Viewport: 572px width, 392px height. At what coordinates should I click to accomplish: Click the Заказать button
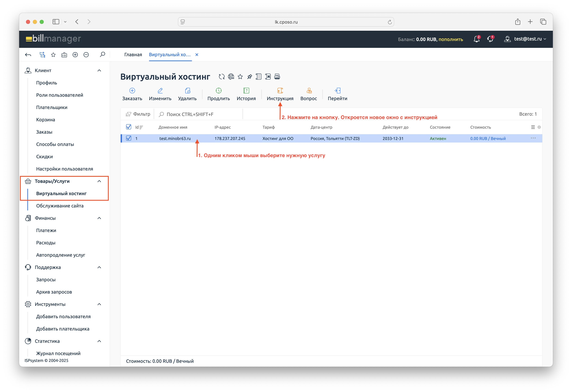point(132,94)
